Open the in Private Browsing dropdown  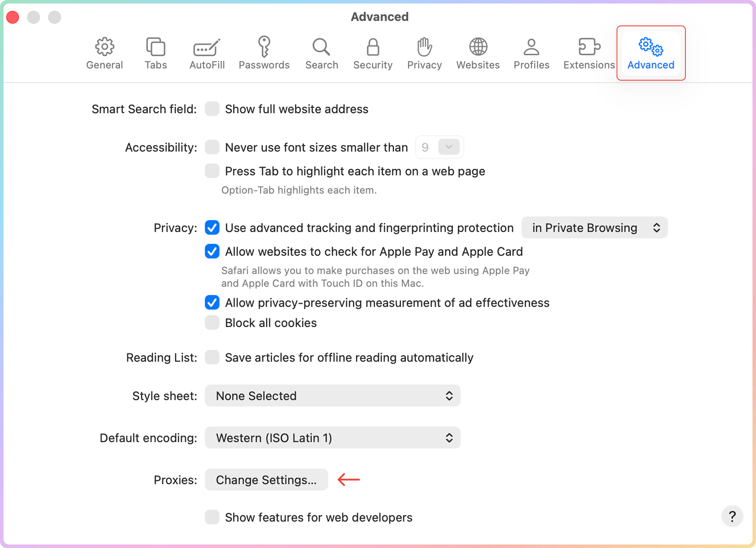coord(594,228)
